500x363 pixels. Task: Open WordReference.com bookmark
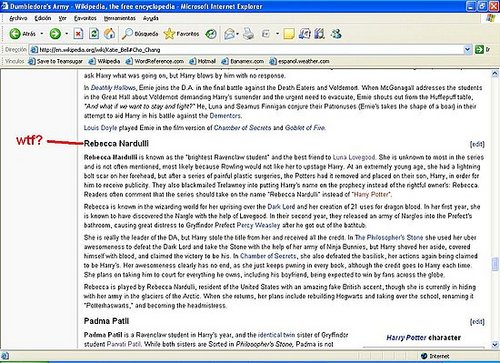155,61
